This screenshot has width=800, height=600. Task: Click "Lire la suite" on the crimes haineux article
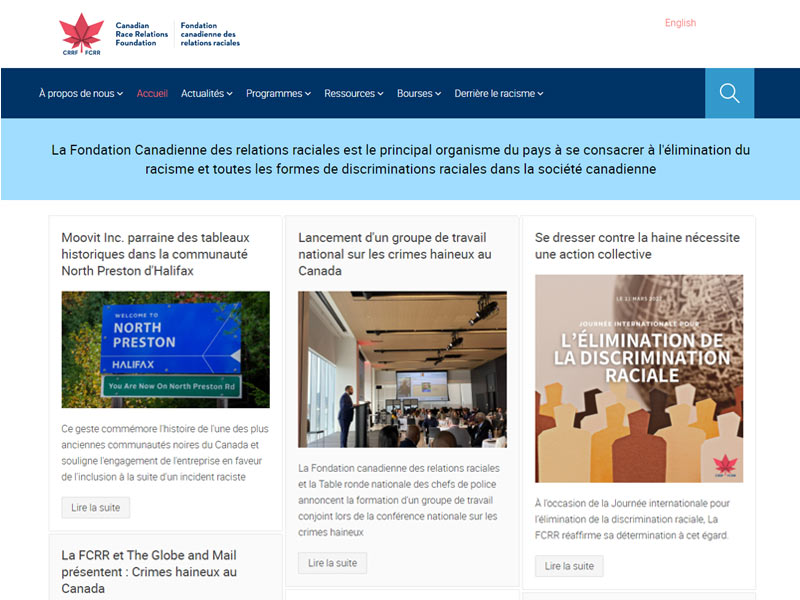click(332, 562)
